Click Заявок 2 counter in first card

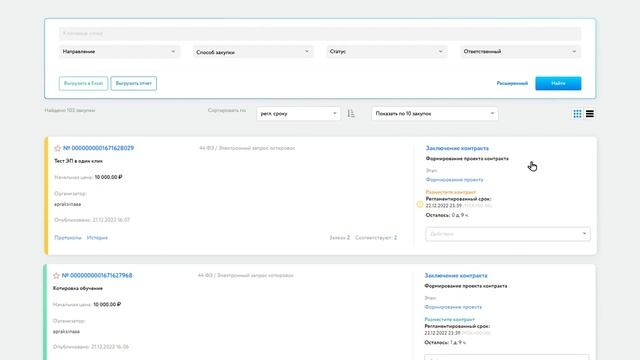coord(340,238)
